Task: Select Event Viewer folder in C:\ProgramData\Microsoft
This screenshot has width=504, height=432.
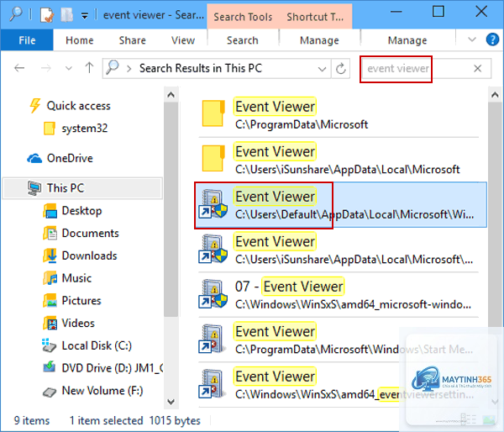Action: coord(339,115)
